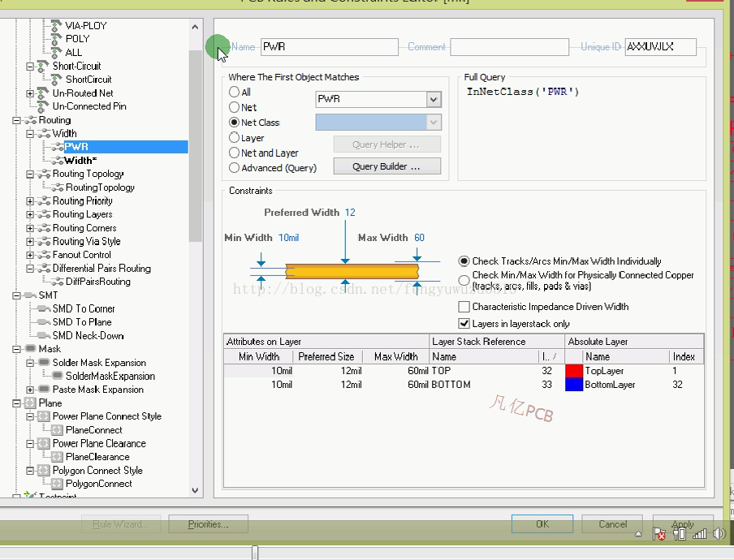Screen dimensions: 734x560
Task: Expand the Un-Routed Net tree node
Action: tap(30, 93)
